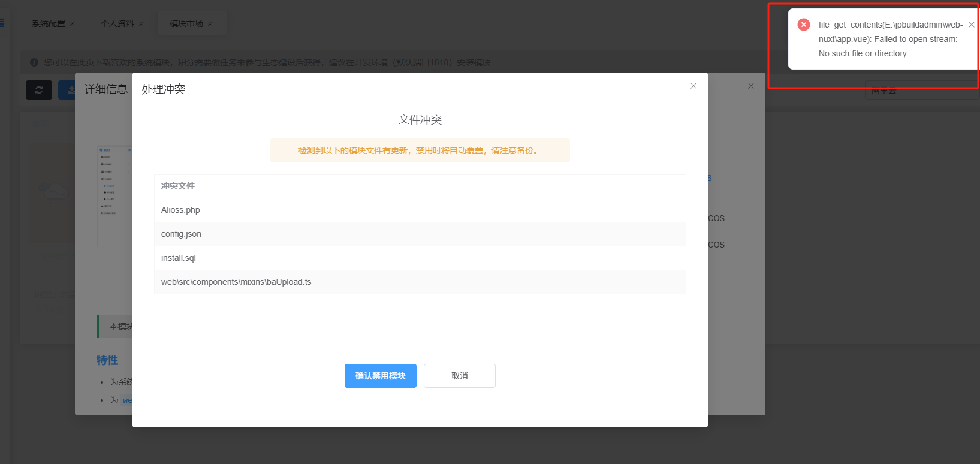
Task: Close the 详细信息 dialog via its X
Action: [x=751, y=86]
